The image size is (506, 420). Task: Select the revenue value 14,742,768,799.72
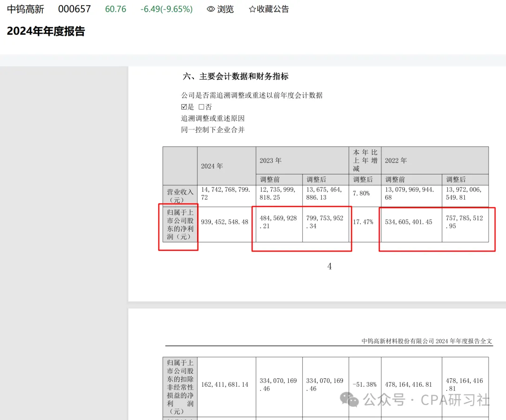pyautogui.click(x=226, y=194)
